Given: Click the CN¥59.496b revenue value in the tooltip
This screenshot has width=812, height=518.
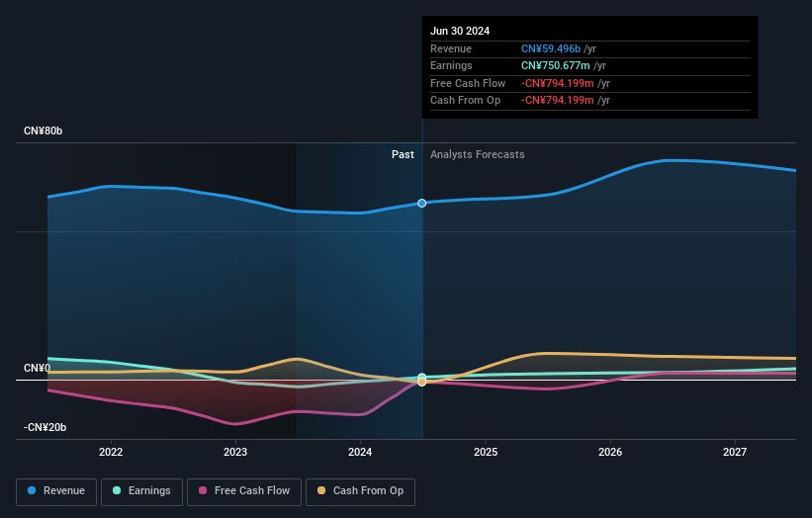Looking at the screenshot, I should pos(551,48).
